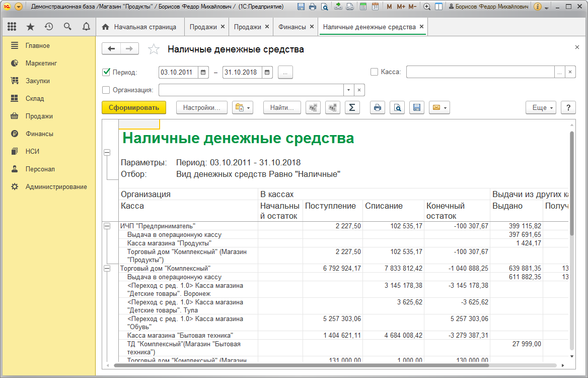Click the Sigma sum button in the report toolbar

point(352,108)
